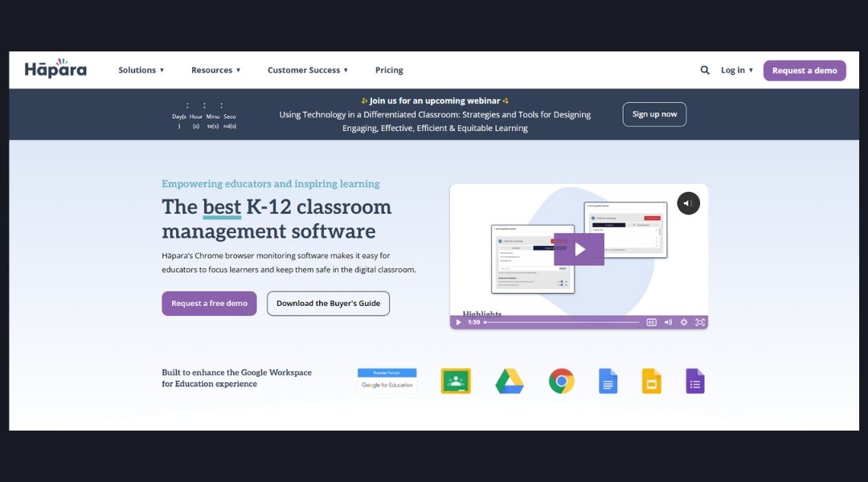
Task: Click small play button in video control bar
Action: click(x=458, y=322)
